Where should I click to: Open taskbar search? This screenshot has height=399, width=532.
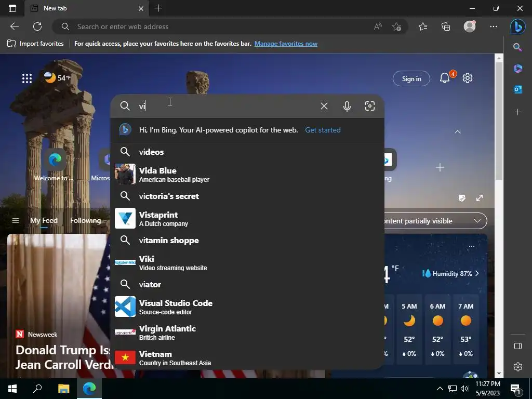click(x=37, y=389)
